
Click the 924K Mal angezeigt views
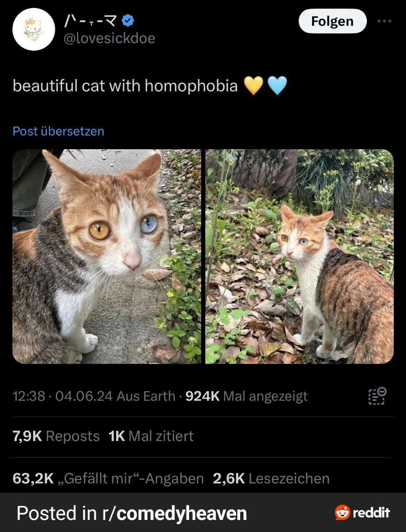pyautogui.click(x=246, y=396)
